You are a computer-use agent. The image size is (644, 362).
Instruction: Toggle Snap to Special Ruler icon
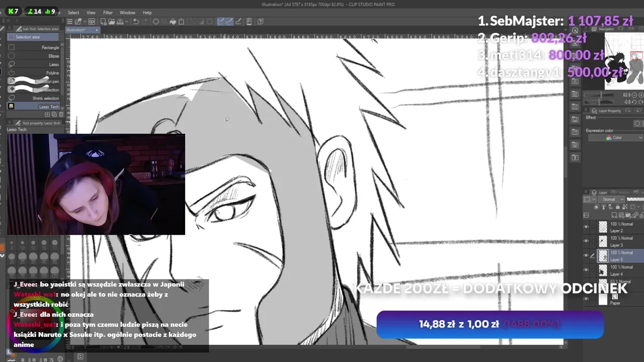230,22
